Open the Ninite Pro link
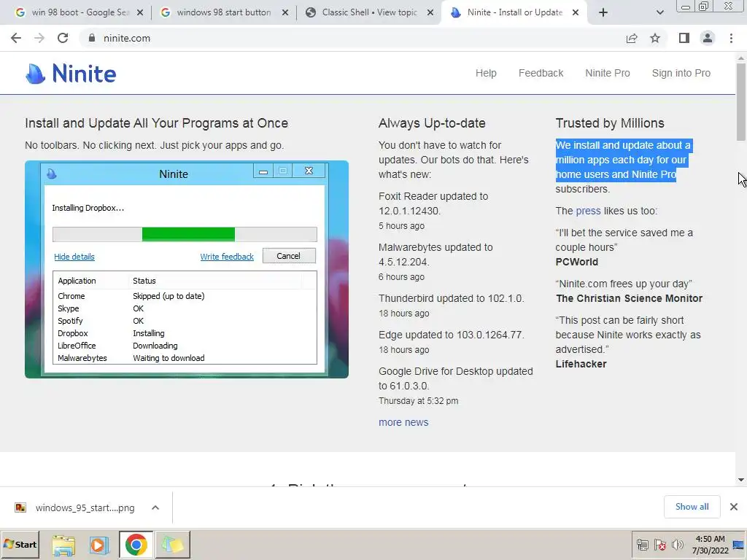The height and width of the screenshot is (560, 747). (608, 73)
